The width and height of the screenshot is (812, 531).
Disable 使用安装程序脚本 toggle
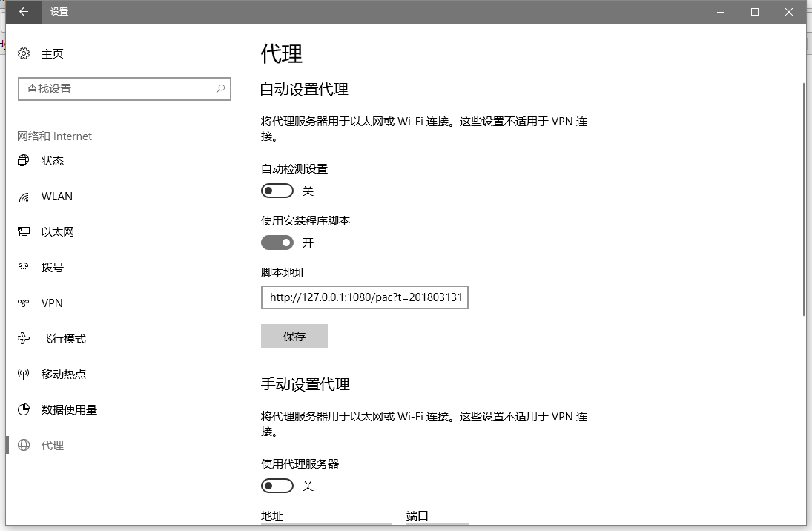(x=277, y=243)
